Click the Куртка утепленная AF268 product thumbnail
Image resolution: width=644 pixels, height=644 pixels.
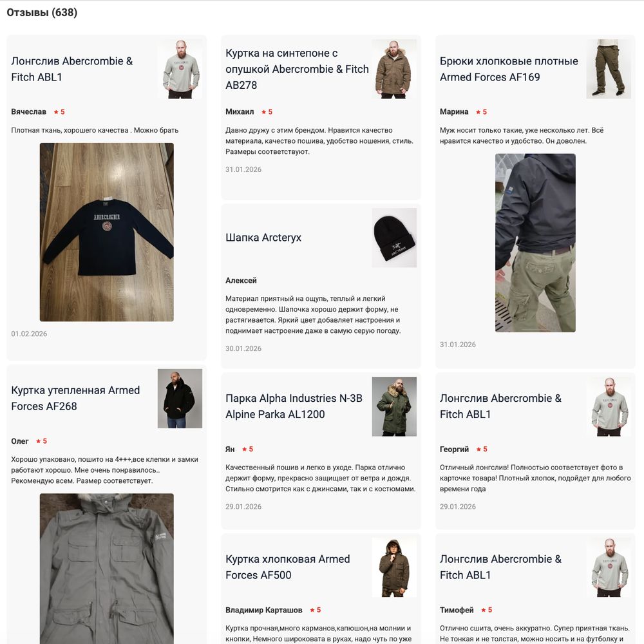[180, 399]
